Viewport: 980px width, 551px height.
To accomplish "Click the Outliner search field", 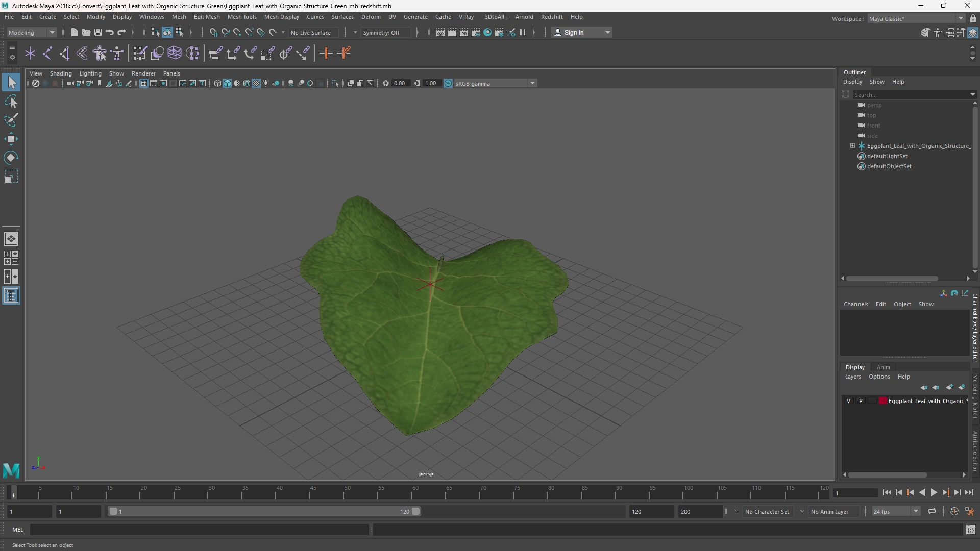I will tap(912, 95).
